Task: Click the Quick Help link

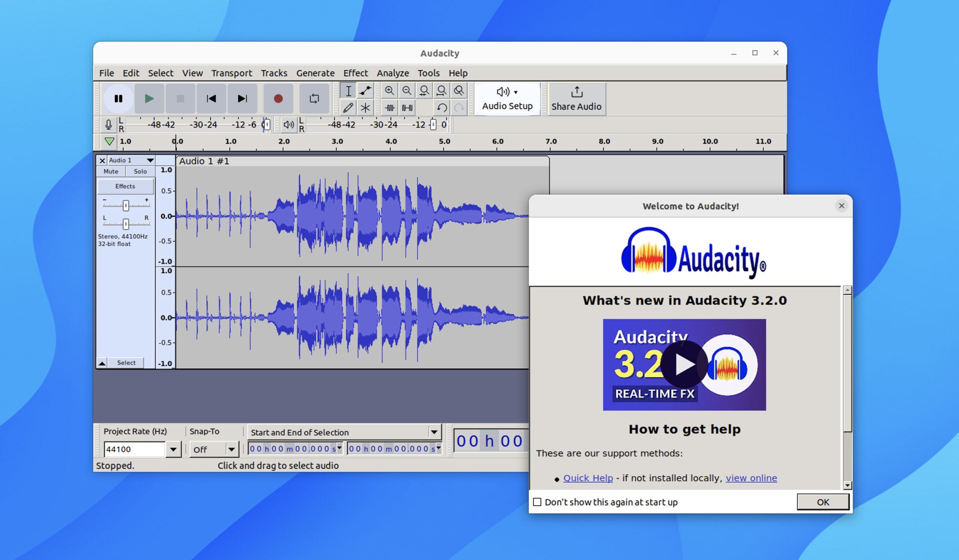Action: point(588,478)
